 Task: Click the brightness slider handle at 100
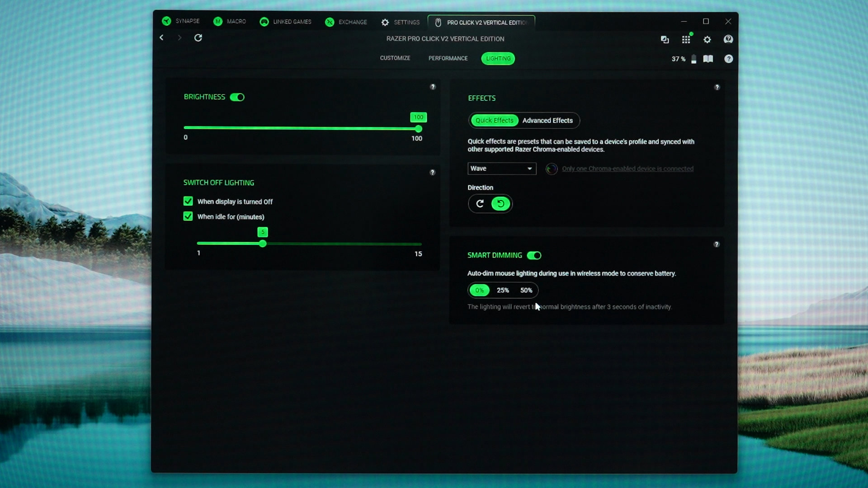point(419,129)
